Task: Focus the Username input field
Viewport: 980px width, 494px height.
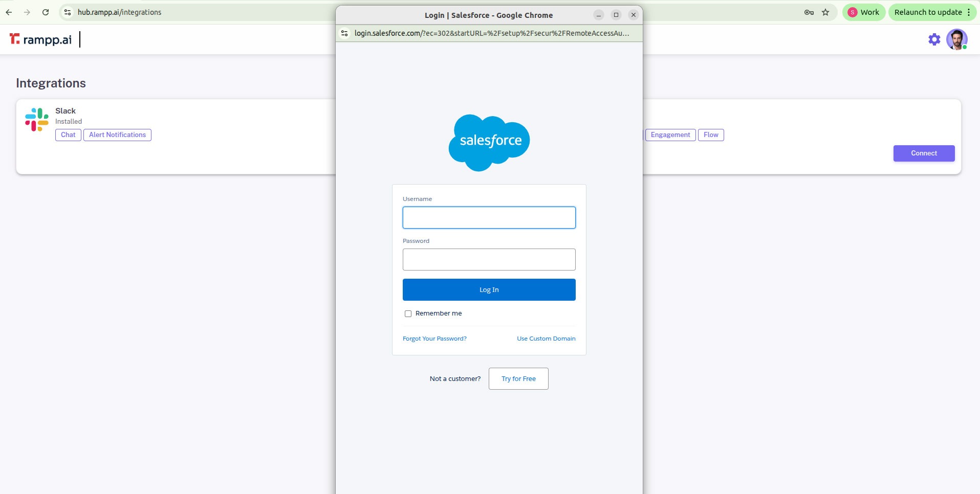Action: [x=489, y=218]
